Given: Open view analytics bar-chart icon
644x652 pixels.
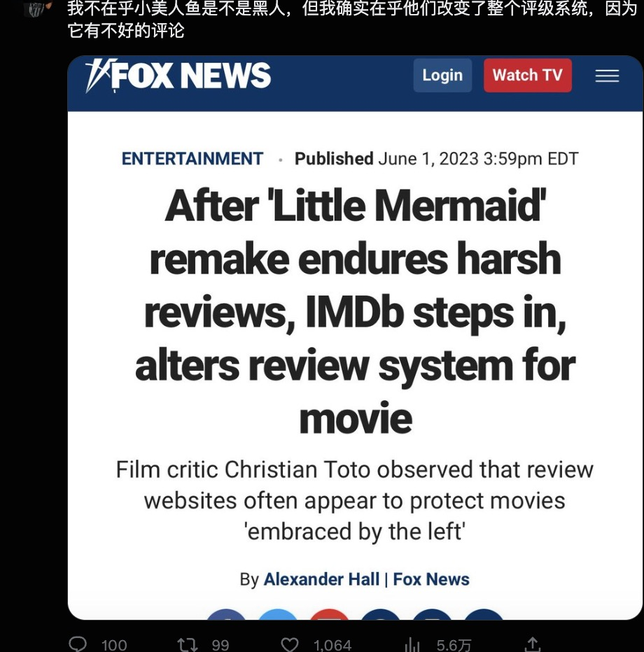Looking at the screenshot, I should coord(412,644).
